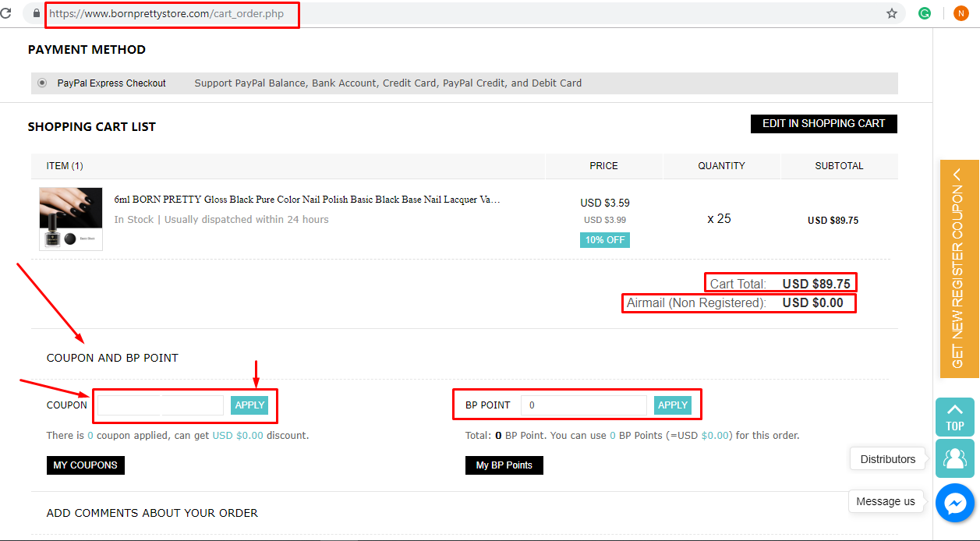Image resolution: width=980 pixels, height=541 pixels.
Task: Open the orange N profile avatar
Action: (x=961, y=13)
